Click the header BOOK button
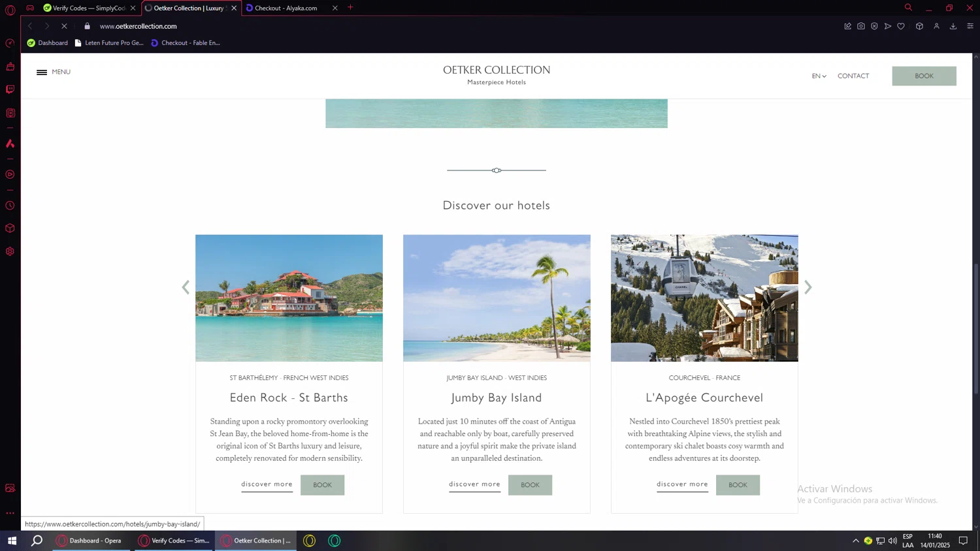 point(924,76)
